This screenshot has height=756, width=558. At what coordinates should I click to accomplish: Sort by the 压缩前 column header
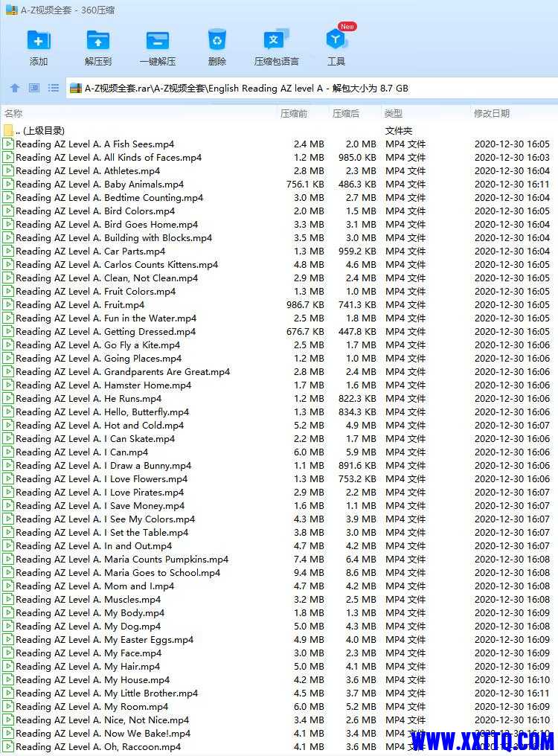tap(294, 113)
